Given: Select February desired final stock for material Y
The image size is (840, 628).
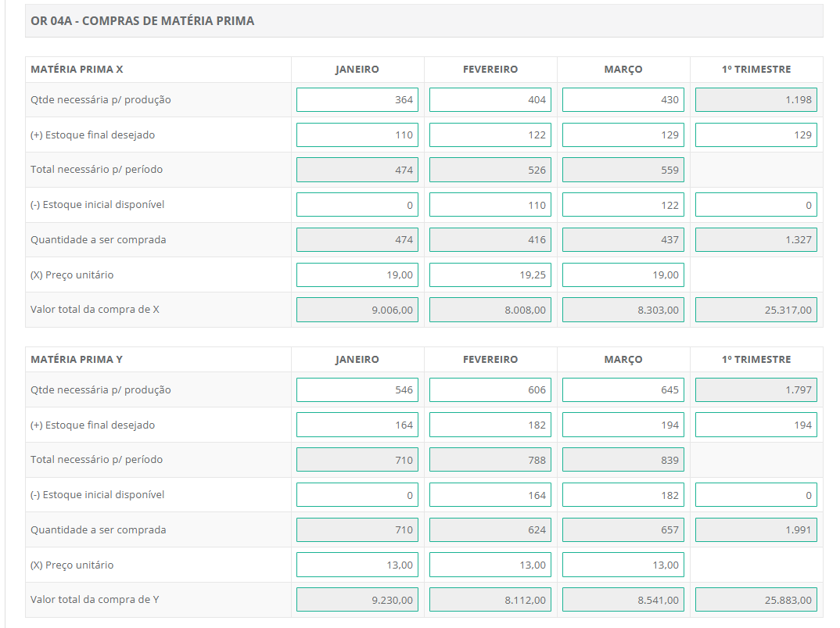Looking at the screenshot, I should [490, 425].
